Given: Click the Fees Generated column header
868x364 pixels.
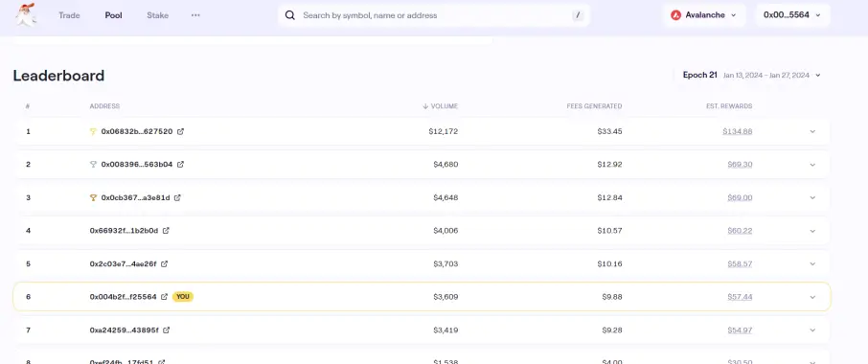Looking at the screenshot, I should (x=594, y=106).
